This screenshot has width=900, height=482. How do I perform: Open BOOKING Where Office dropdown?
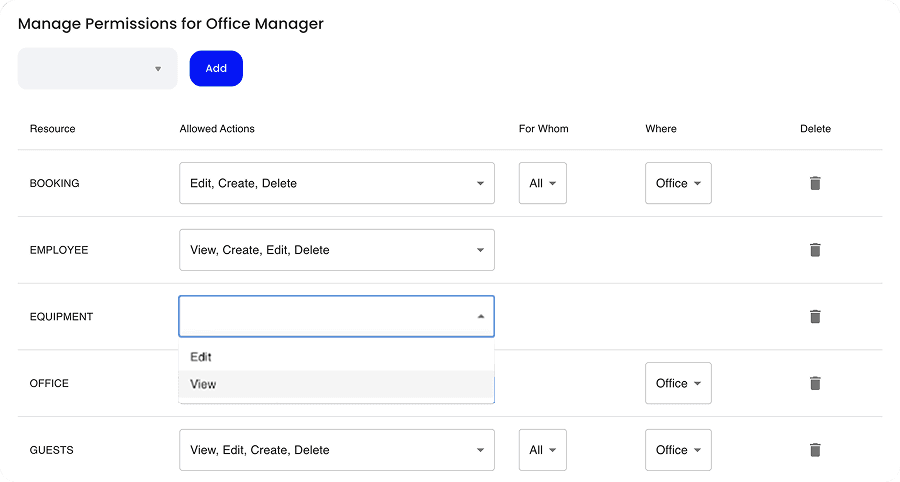click(678, 183)
